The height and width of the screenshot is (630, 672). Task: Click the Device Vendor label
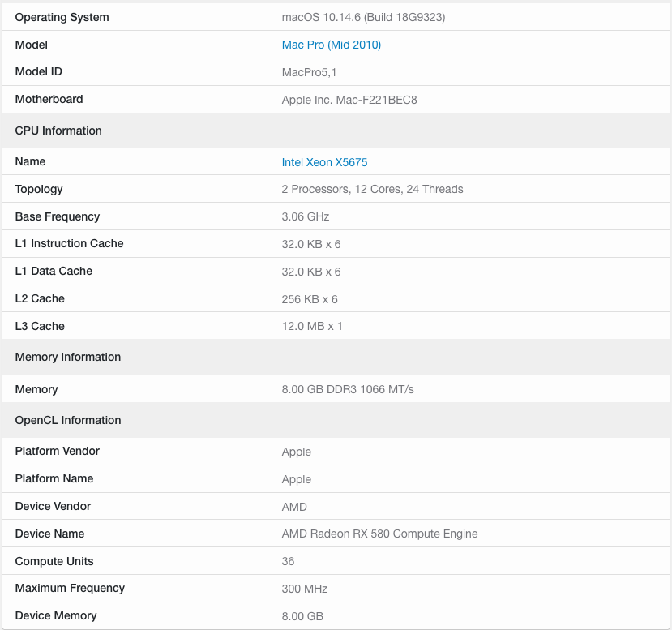coord(53,506)
